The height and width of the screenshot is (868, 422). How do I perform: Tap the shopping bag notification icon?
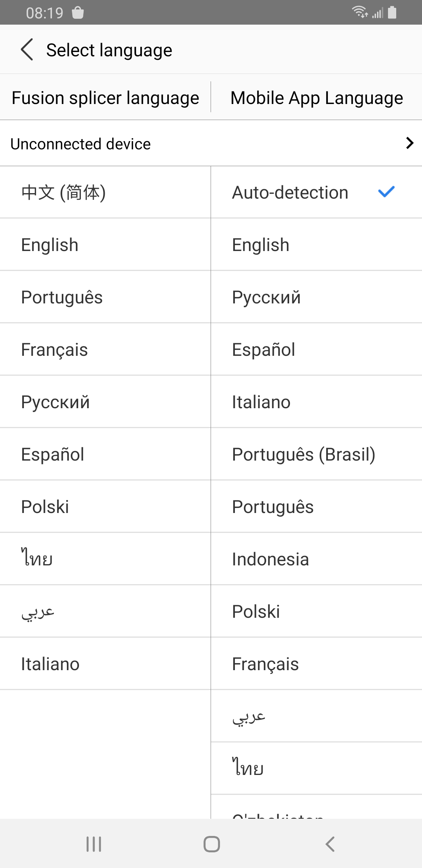(x=78, y=13)
